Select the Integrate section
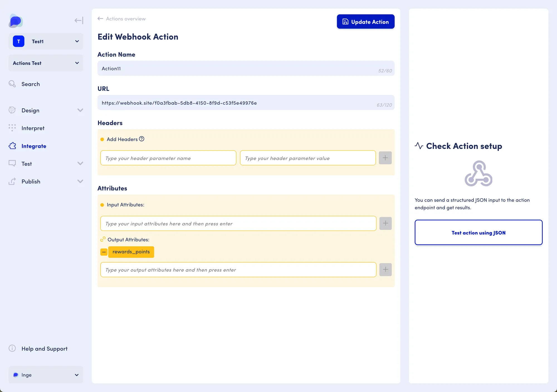557x392 pixels. coord(34,146)
